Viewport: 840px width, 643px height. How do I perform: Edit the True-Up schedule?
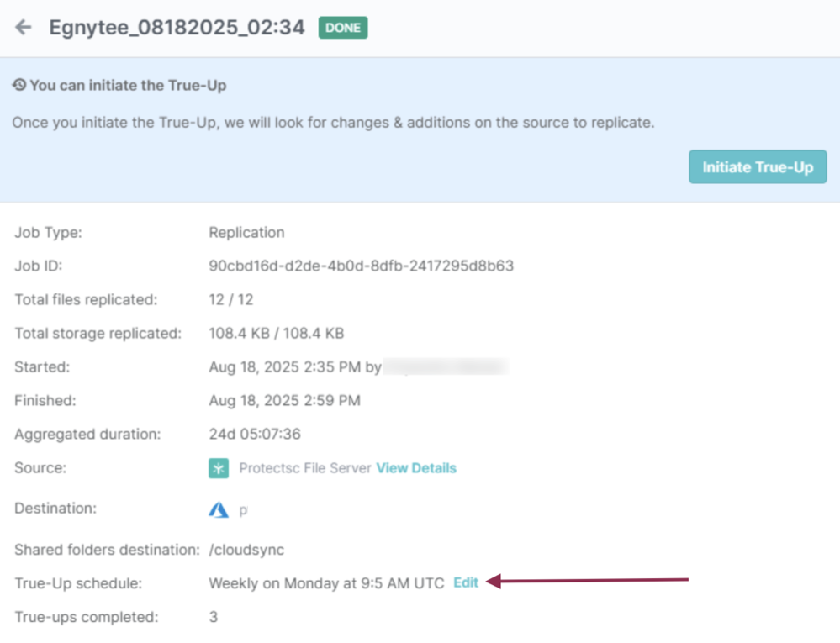click(466, 582)
